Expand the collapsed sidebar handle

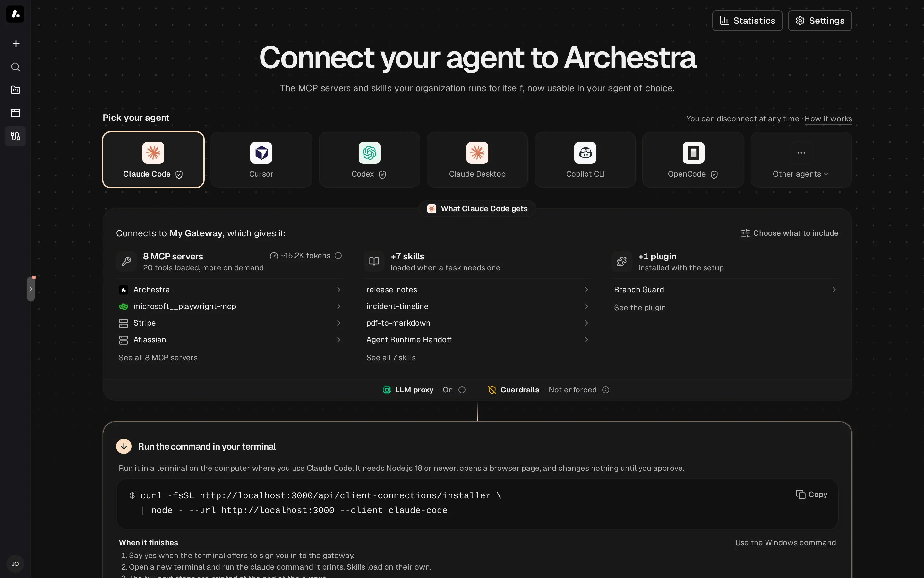[31, 289]
